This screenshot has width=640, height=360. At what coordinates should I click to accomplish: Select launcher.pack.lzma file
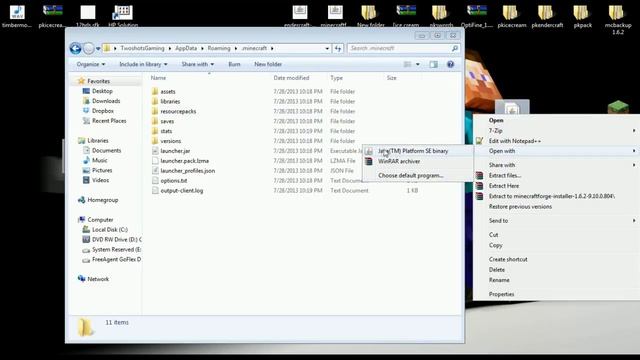click(x=184, y=161)
